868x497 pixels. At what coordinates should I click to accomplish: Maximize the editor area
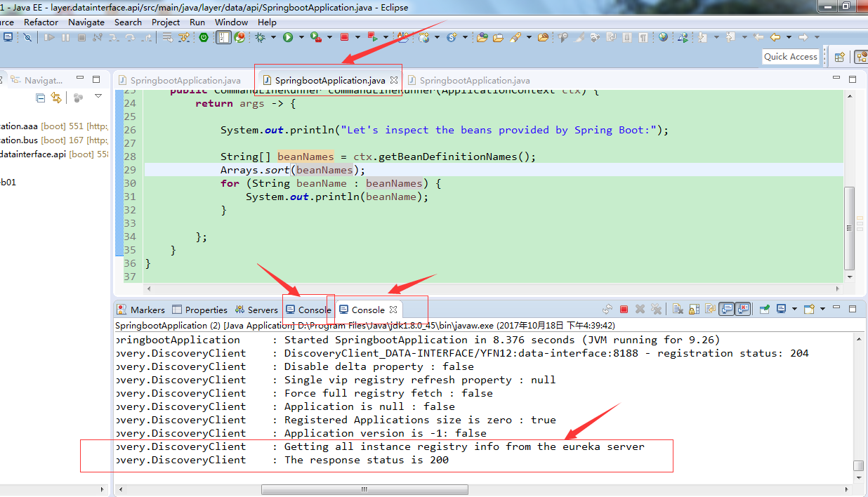[853, 79]
